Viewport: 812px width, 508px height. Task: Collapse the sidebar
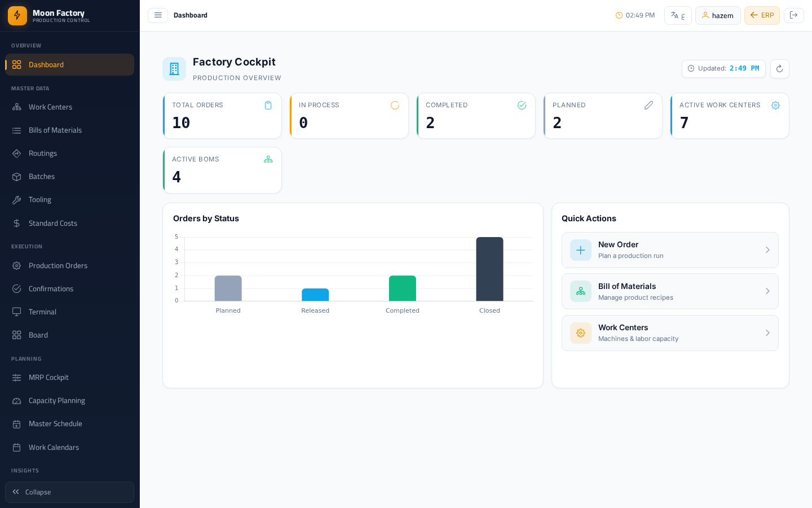pos(69,492)
